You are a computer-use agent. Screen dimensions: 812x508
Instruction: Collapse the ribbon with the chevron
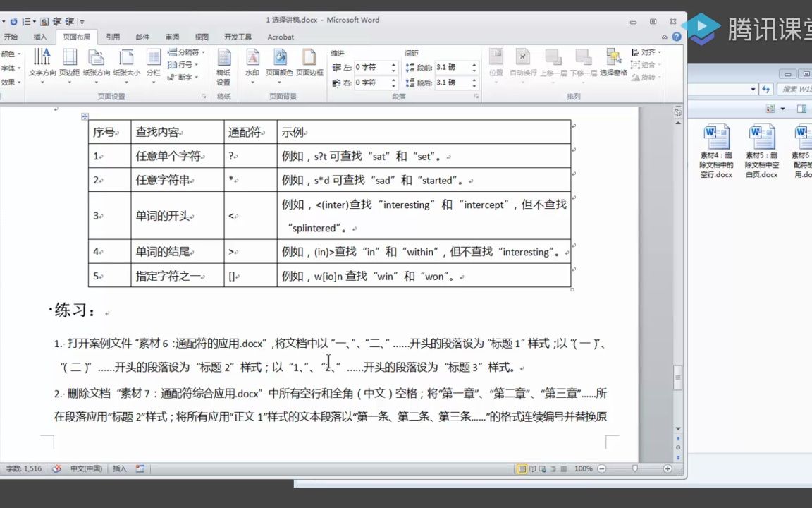click(x=663, y=37)
